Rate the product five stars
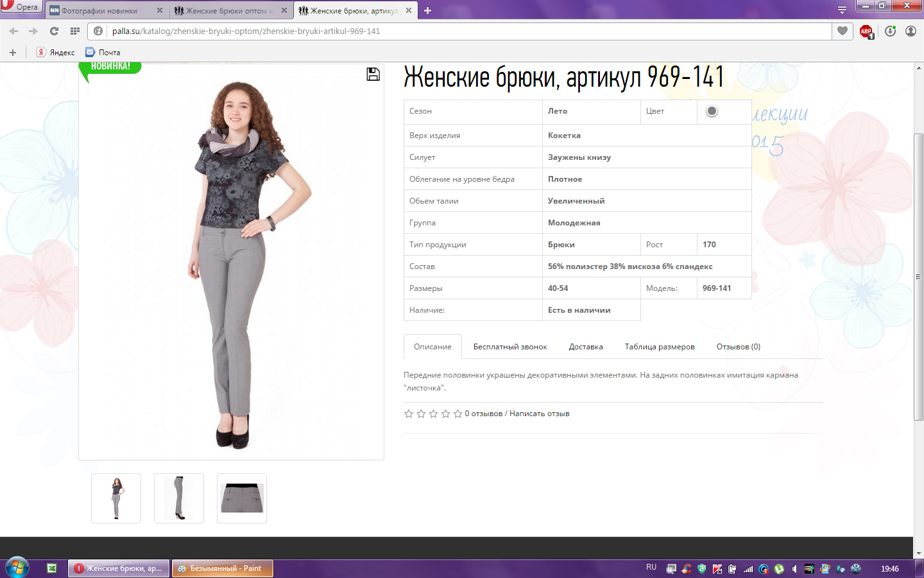924x578 pixels. pos(458,414)
